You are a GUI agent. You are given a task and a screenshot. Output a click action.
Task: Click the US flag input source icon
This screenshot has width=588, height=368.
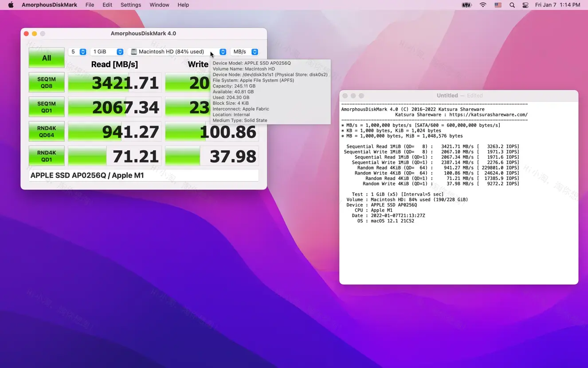coord(498,5)
